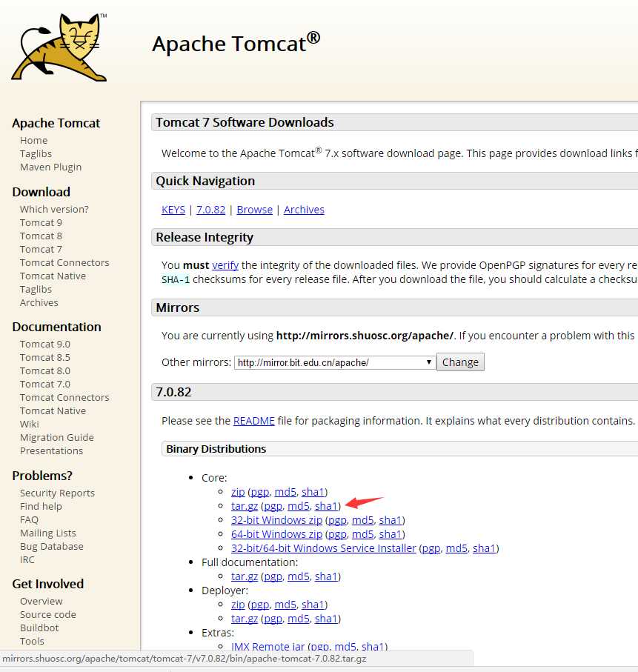Open FAQ sidebar link

(x=29, y=520)
